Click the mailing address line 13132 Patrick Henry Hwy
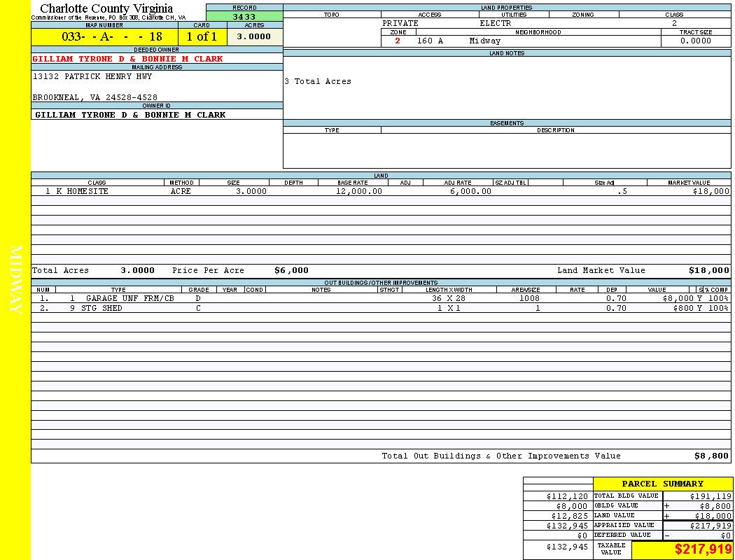Viewport: 735px width, 560px height. click(x=92, y=77)
